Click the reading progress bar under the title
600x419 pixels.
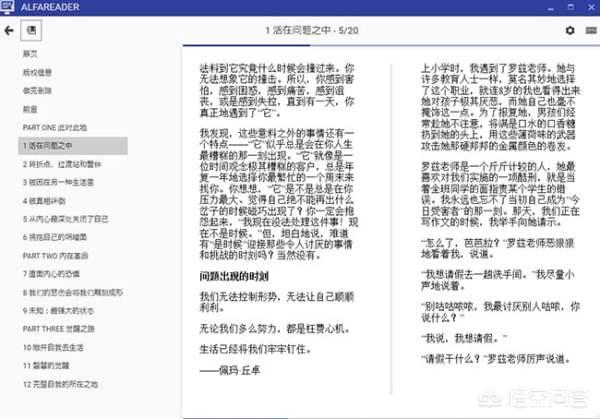point(391,46)
